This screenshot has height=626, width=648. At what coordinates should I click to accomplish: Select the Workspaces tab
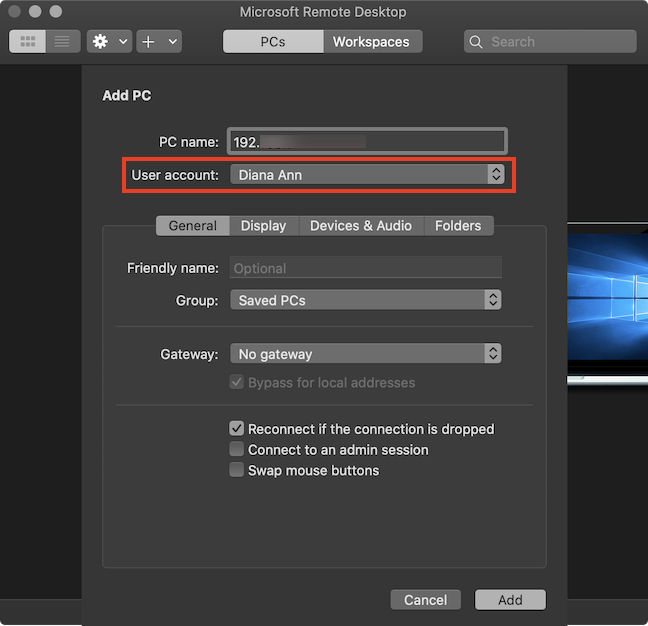(x=373, y=41)
